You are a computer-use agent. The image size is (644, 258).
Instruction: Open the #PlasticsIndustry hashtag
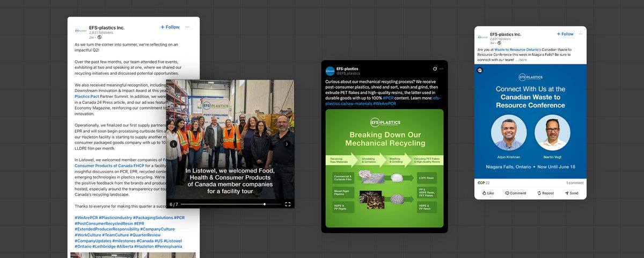pos(116,218)
